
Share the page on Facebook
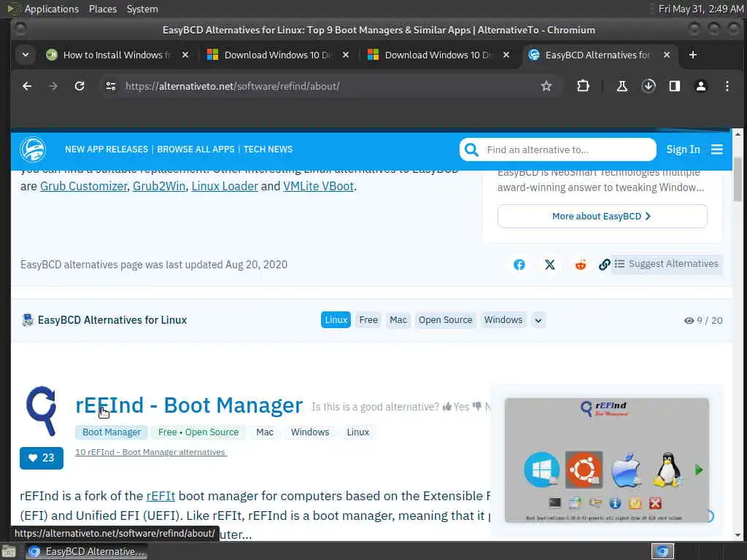click(x=519, y=265)
